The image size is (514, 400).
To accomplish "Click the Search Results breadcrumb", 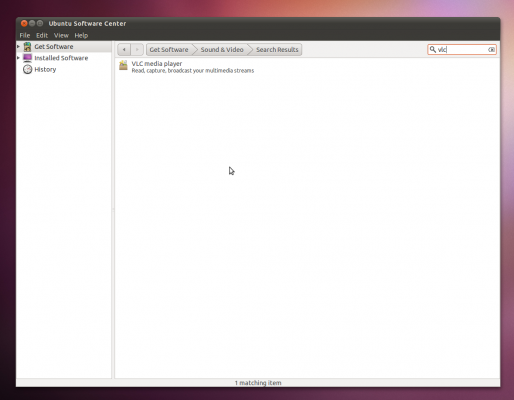I will [x=277, y=50].
